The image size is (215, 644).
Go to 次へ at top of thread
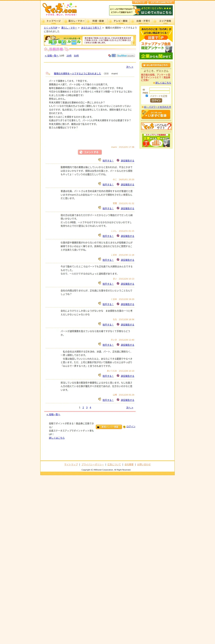pyautogui.click(x=130, y=67)
